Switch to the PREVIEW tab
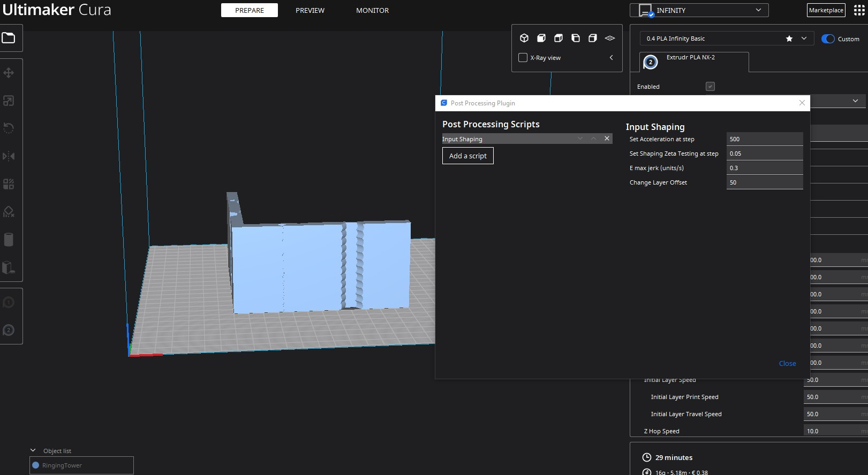This screenshot has height=475, width=868. point(310,10)
